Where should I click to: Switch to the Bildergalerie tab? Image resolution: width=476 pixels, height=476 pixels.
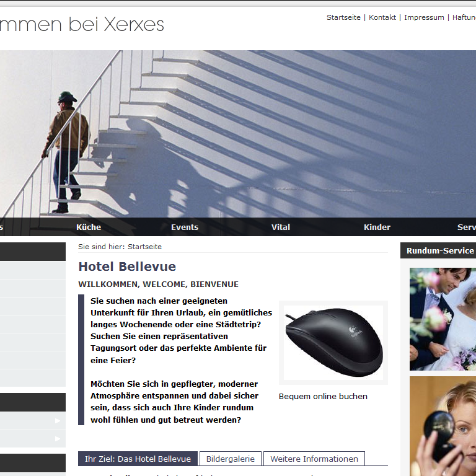(x=231, y=459)
